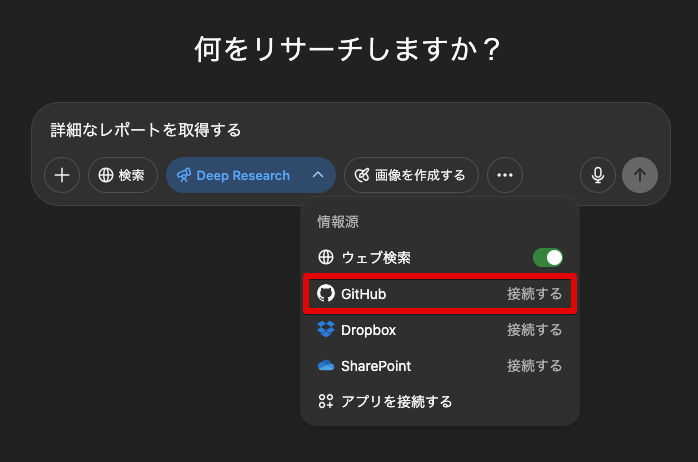This screenshot has width=698, height=462.
Task: Connect SharePoint via 接続する
Action: [534, 366]
